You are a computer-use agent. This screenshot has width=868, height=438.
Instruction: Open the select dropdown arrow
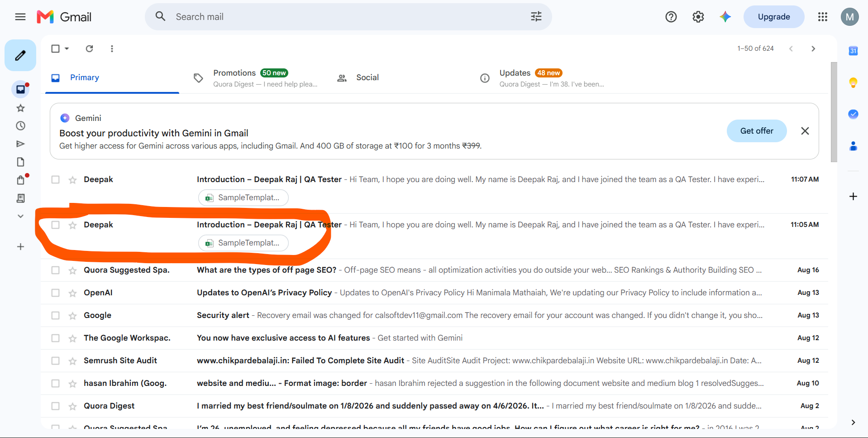click(67, 48)
